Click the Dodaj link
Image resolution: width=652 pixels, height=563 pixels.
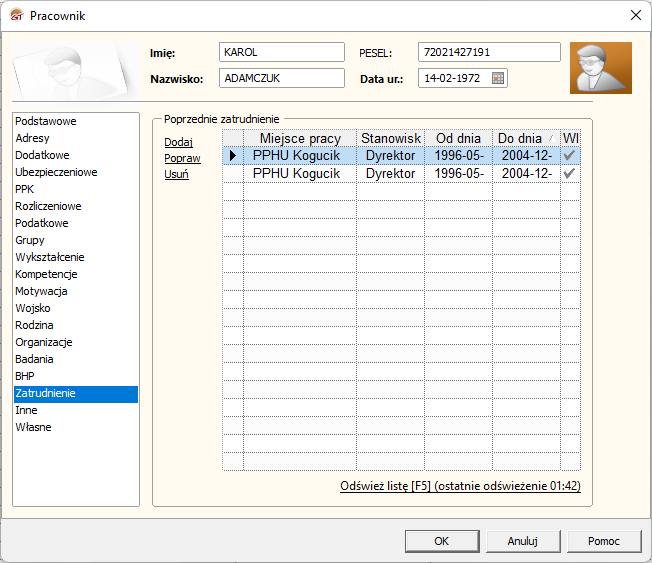178,142
